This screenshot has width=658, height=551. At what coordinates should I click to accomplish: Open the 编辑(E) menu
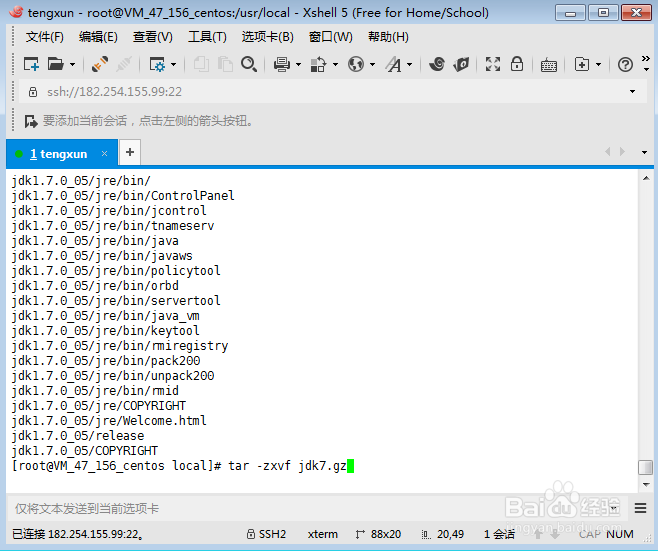click(98, 37)
